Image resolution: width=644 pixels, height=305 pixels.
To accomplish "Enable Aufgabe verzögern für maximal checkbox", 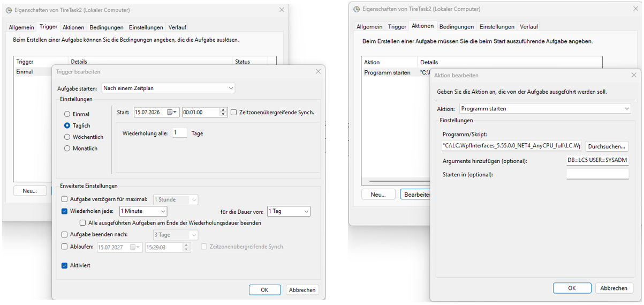I will [65, 199].
